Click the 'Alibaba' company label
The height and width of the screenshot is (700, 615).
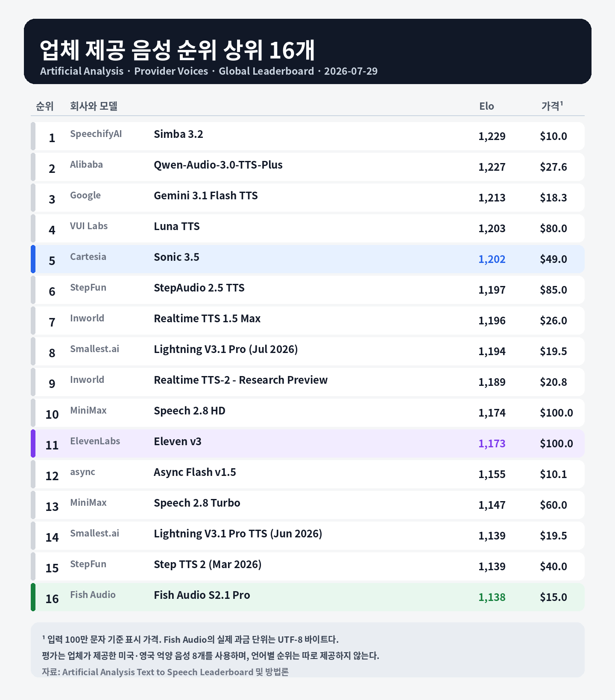point(86,164)
